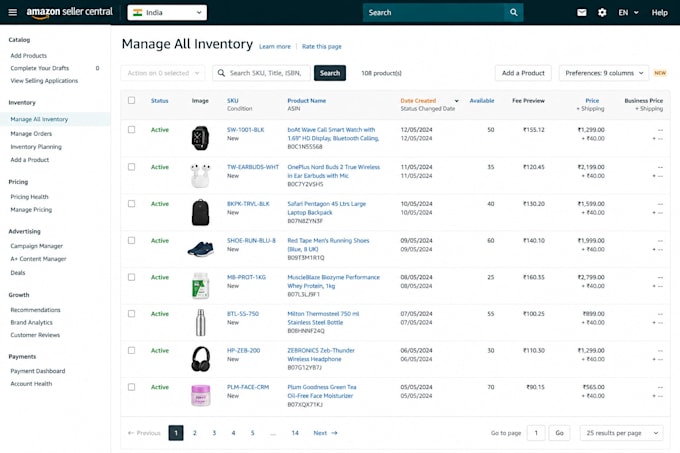The height and width of the screenshot is (453, 680).
Task: Select the SHOE-RUN-BLU-8 row checkbox
Action: [x=131, y=240]
